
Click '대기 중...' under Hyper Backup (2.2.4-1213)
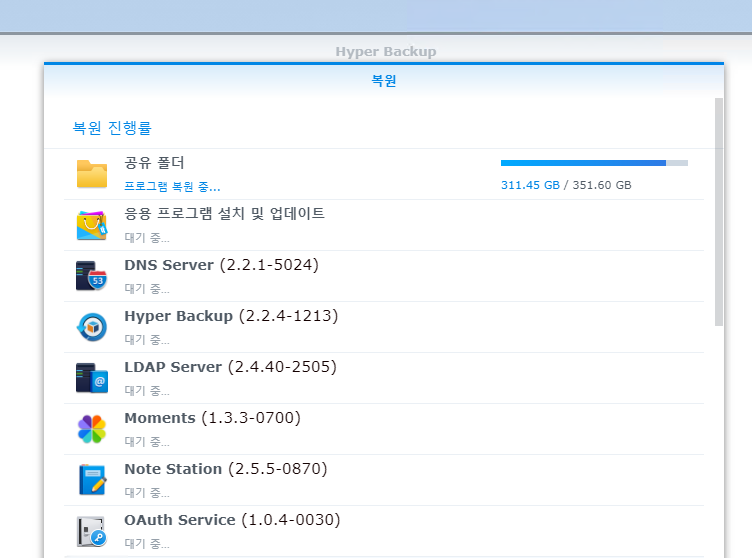pos(147,340)
